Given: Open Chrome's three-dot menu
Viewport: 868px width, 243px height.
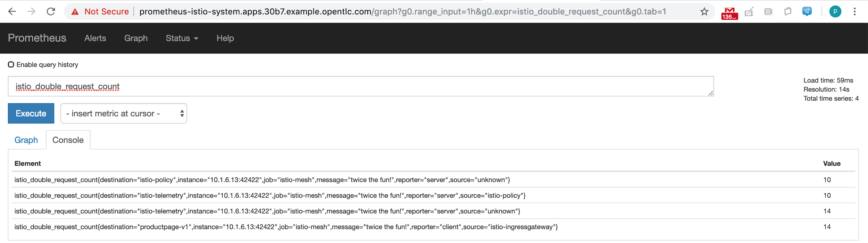Looking at the screenshot, I should click(854, 11).
